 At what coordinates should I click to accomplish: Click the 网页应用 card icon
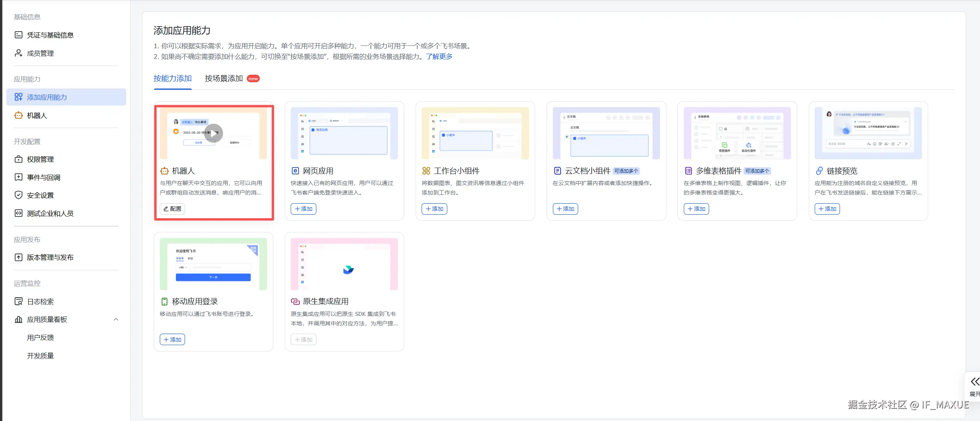pyautogui.click(x=295, y=171)
